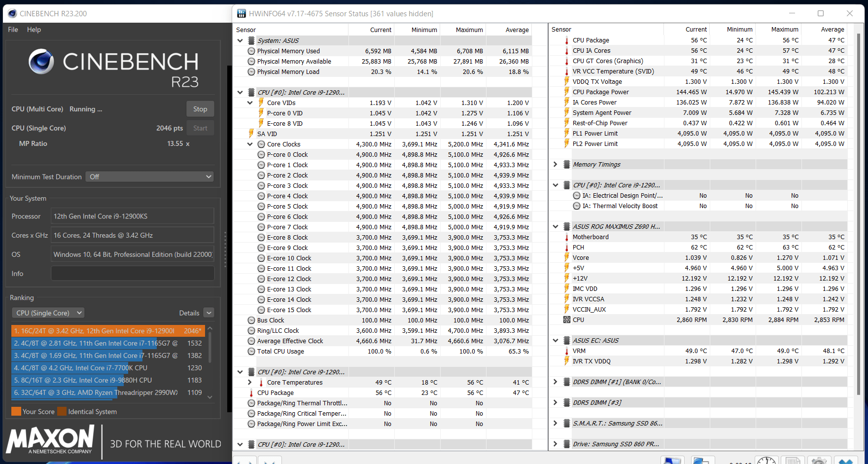Select the i7-7700K ranking entry
This screenshot has width=868, height=464.
click(x=108, y=368)
